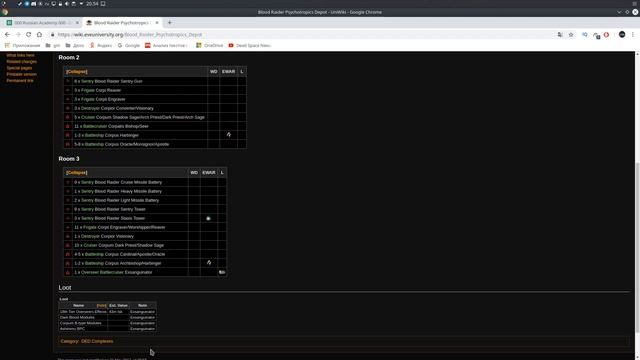Go back to the previous page
Image resolution: width=640 pixels, height=360 pixels.
(x=7, y=35)
